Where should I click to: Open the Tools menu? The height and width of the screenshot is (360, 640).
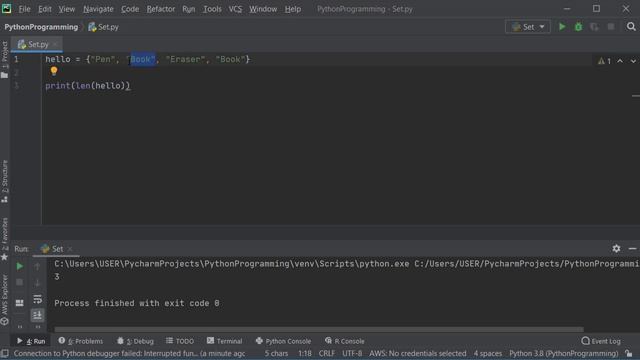click(212, 9)
